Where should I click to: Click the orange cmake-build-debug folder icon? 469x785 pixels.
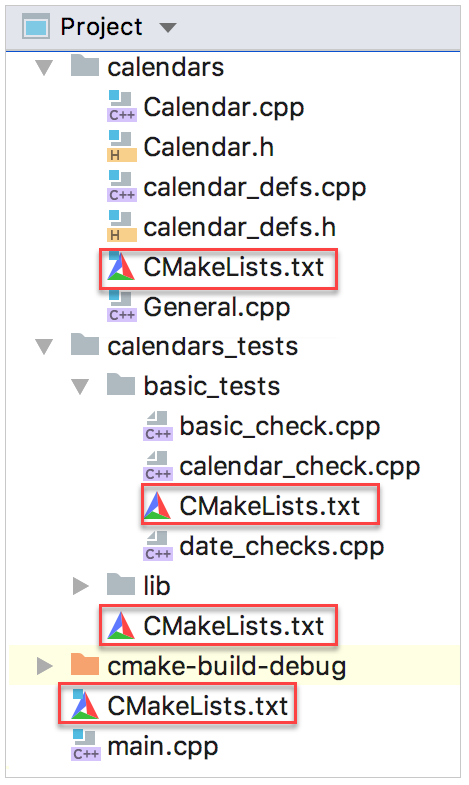[x=85, y=665]
